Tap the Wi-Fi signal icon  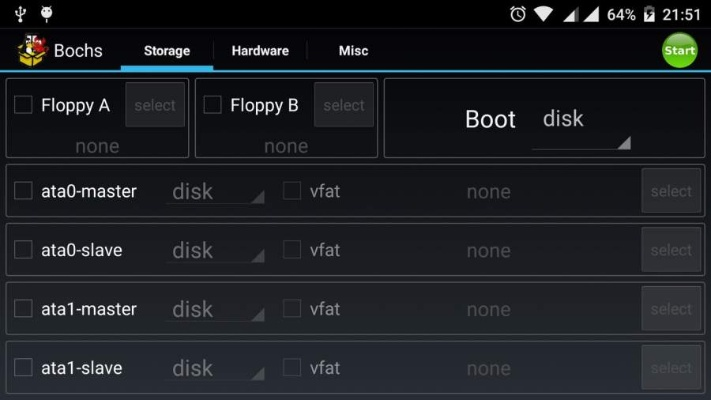coord(543,14)
